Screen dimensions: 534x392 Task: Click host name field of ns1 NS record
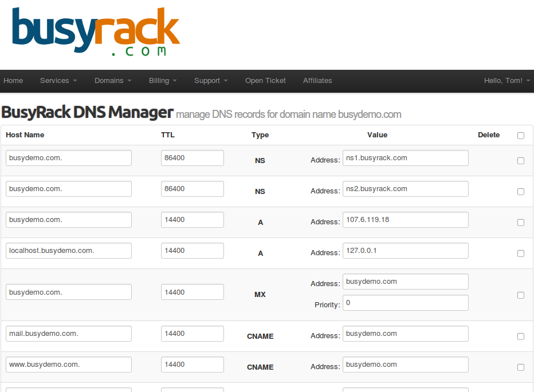[69, 158]
